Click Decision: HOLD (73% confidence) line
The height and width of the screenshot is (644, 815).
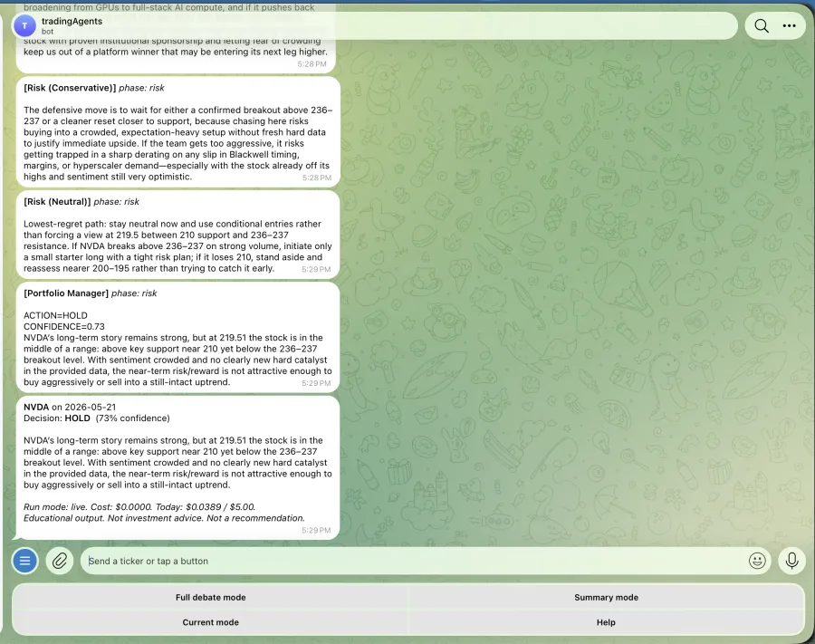pyautogui.click(x=97, y=418)
